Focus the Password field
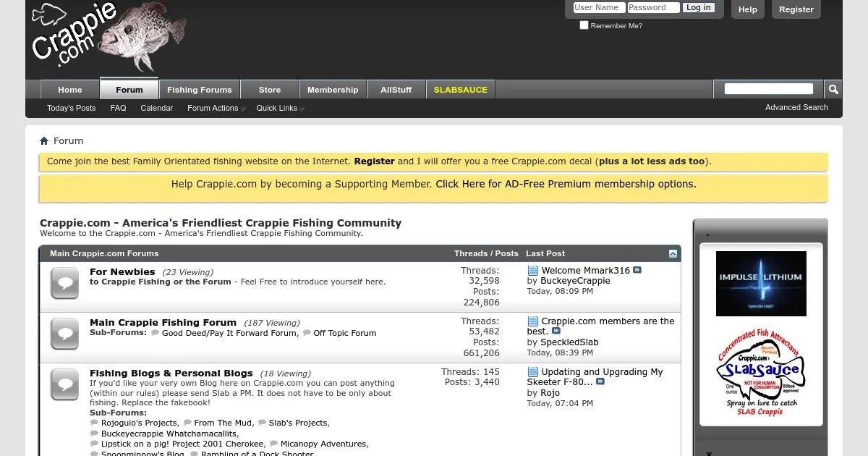This screenshot has height=456, width=868. (653, 7)
